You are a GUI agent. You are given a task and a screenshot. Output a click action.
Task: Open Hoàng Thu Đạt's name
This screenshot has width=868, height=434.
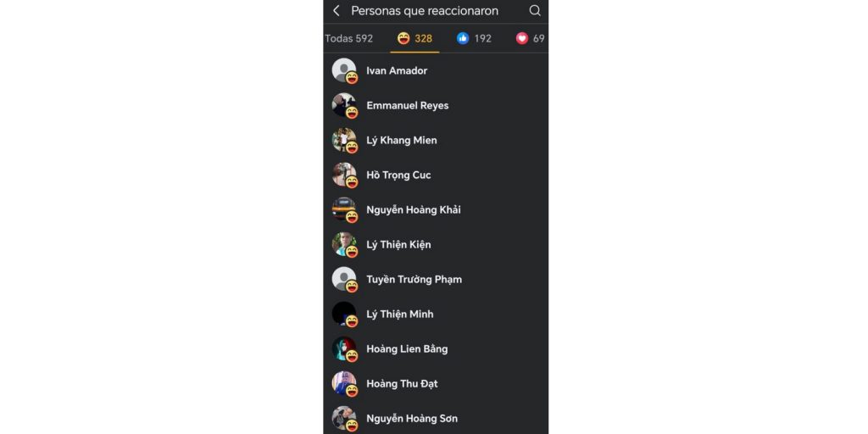(402, 384)
